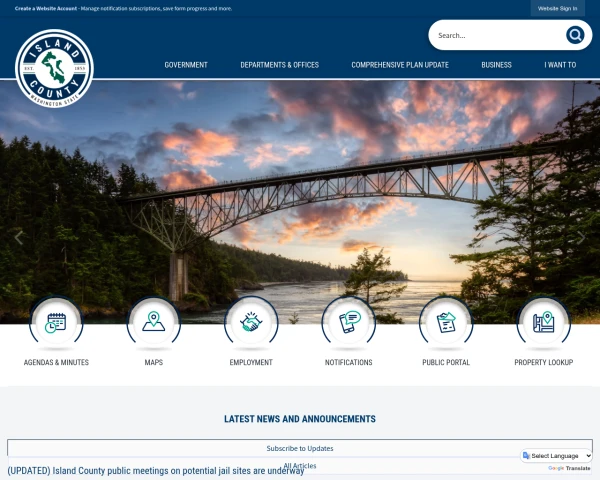Click the Property Lookup text label
600x480 pixels.
[x=543, y=362]
